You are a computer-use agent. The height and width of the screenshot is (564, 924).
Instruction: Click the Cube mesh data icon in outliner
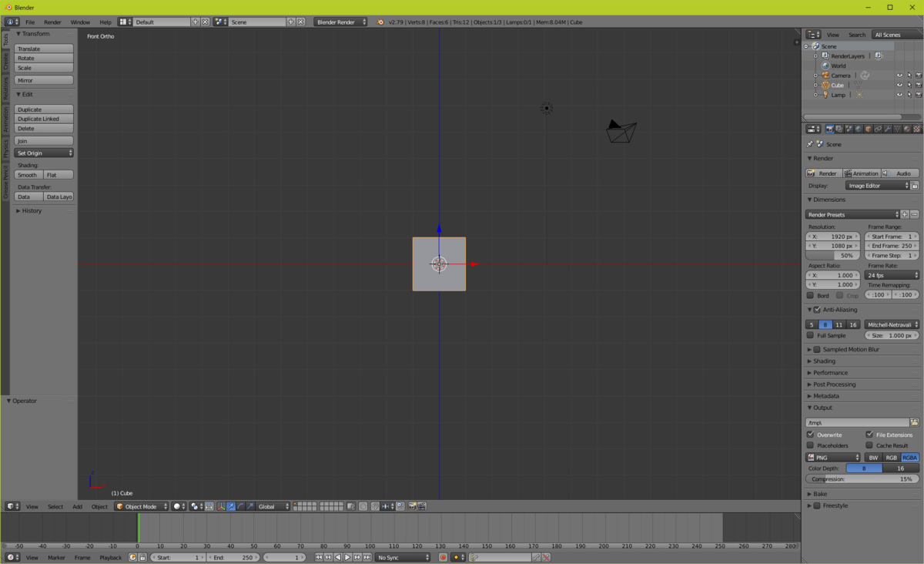tap(858, 85)
